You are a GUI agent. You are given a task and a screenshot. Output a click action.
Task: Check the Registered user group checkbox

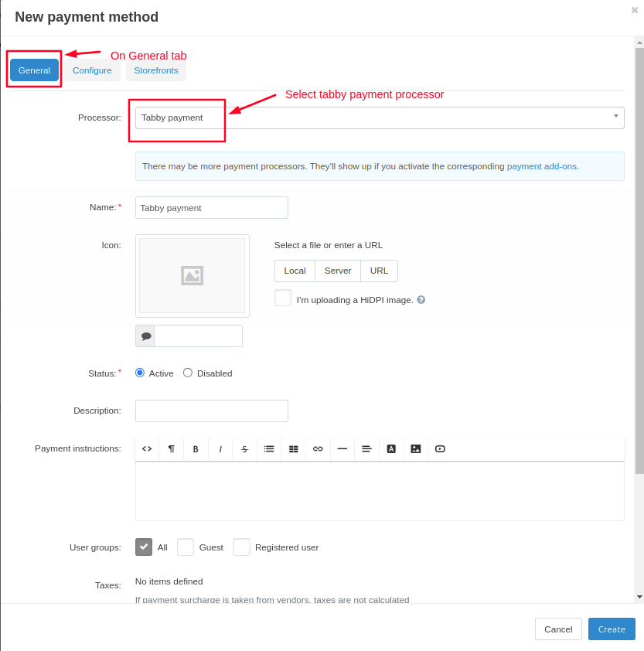coord(241,547)
